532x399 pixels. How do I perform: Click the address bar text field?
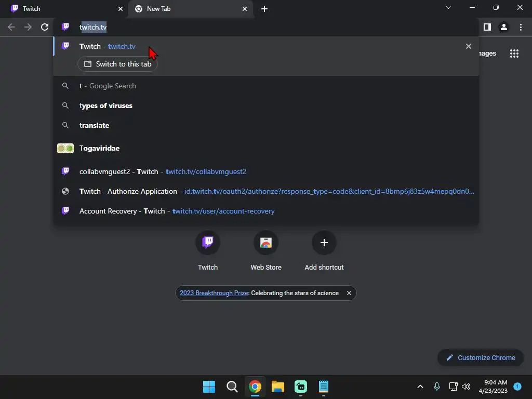click(266, 27)
